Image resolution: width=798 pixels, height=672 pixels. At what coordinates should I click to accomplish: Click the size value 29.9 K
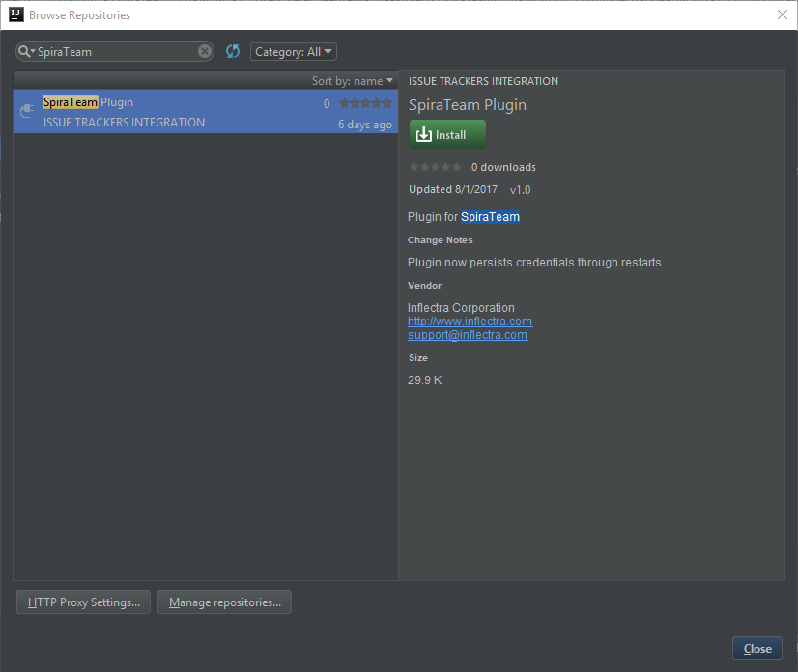coord(424,380)
